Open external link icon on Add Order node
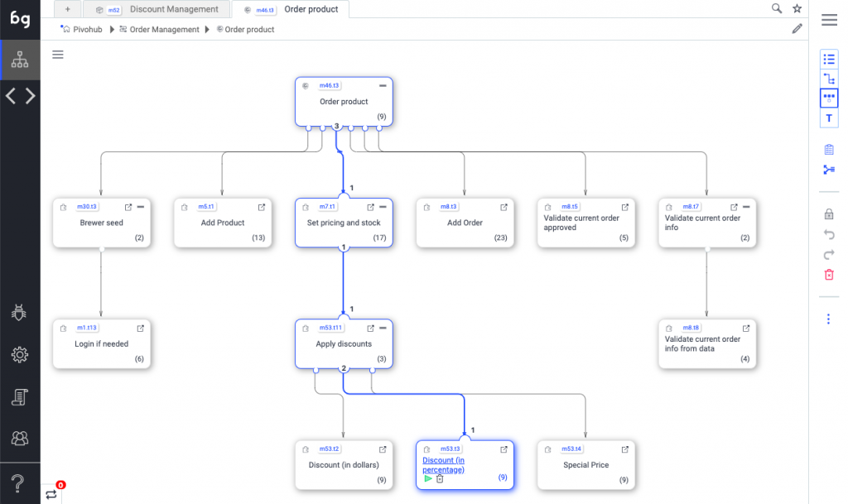This screenshot has height=504, width=848. (x=503, y=207)
